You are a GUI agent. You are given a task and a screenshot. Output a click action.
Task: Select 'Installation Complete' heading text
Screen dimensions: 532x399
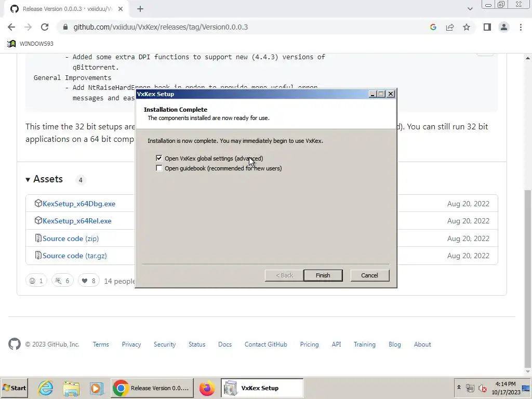[176, 110]
